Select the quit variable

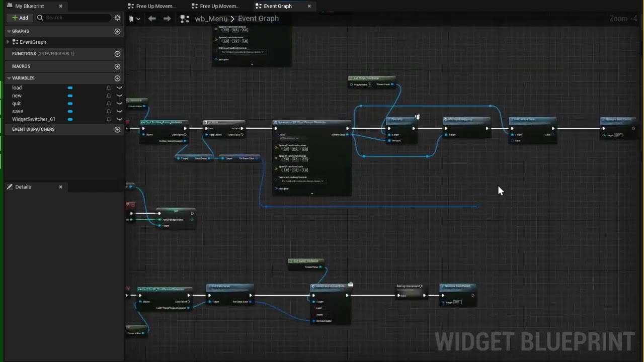pos(17,104)
